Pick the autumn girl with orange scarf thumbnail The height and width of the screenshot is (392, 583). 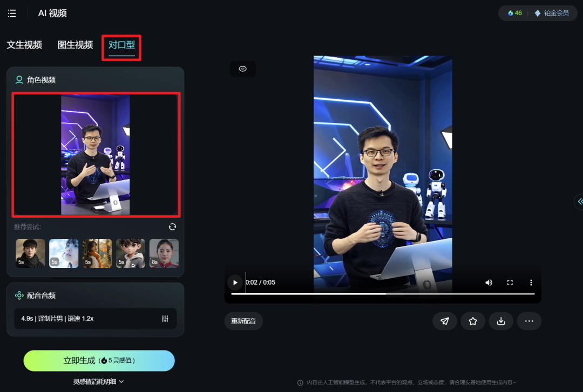point(97,253)
